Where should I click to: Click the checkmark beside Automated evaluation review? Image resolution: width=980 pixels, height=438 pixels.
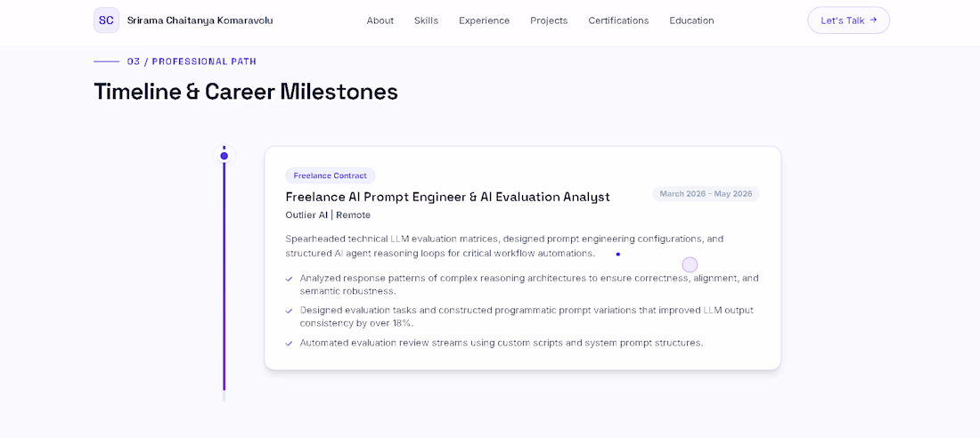pos(289,343)
